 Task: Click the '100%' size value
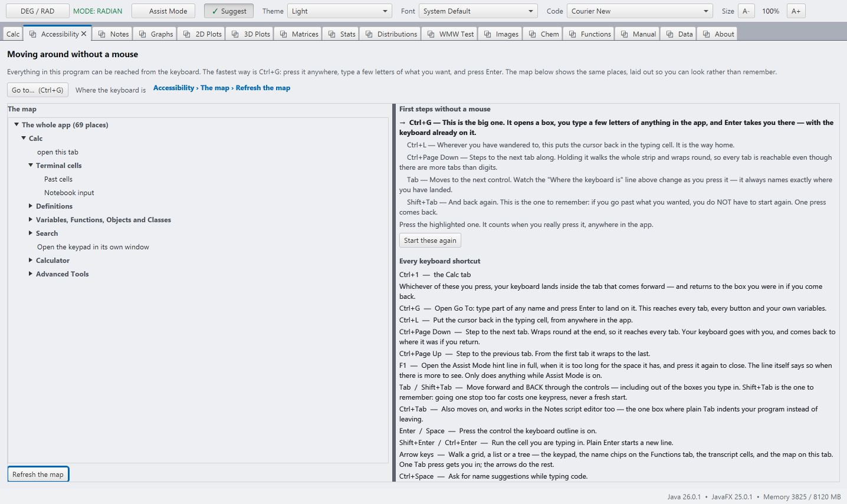[x=770, y=11]
